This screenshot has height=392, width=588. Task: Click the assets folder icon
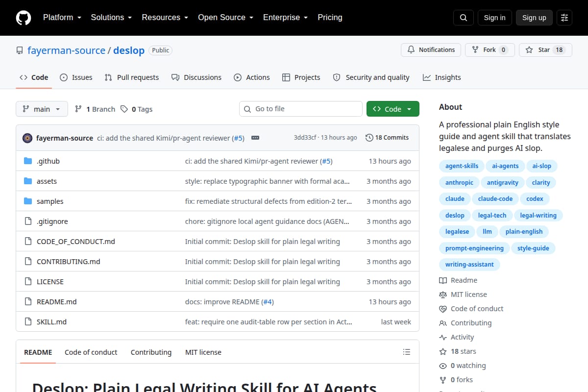point(27,181)
